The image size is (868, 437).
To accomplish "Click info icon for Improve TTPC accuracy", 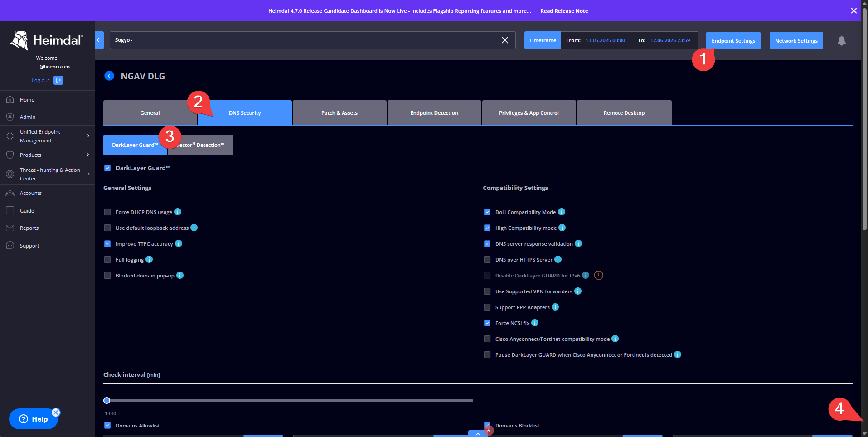I will click(179, 243).
